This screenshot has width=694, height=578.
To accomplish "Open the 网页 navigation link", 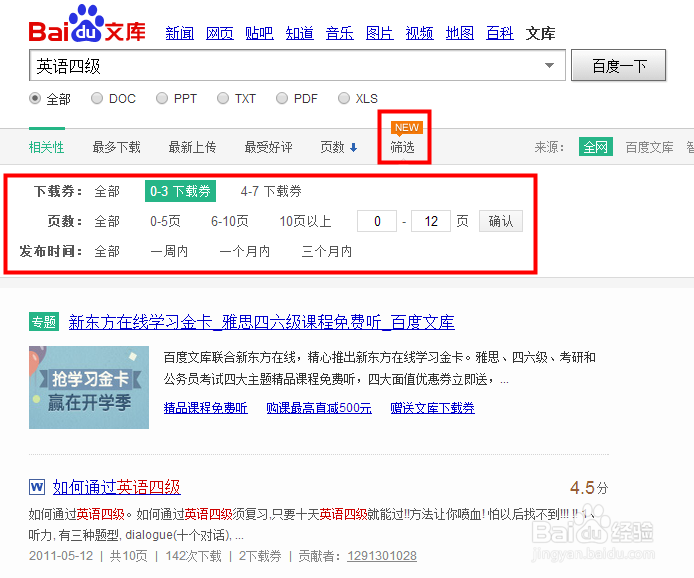I will click(220, 33).
